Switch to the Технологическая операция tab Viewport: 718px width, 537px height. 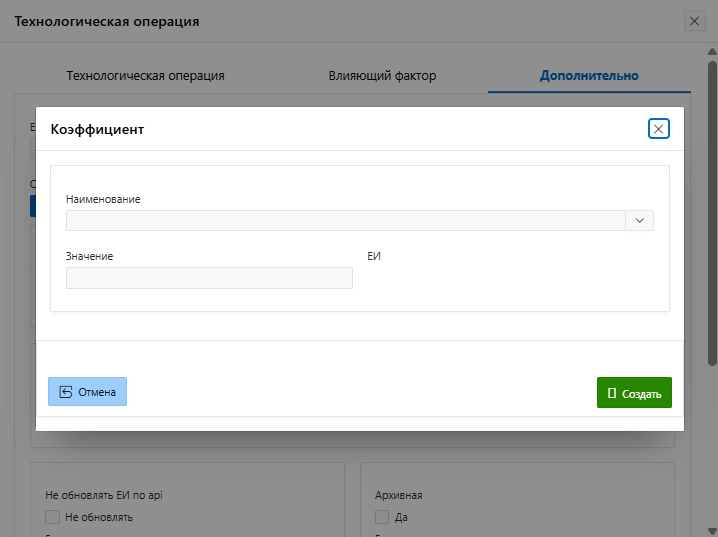(x=145, y=75)
